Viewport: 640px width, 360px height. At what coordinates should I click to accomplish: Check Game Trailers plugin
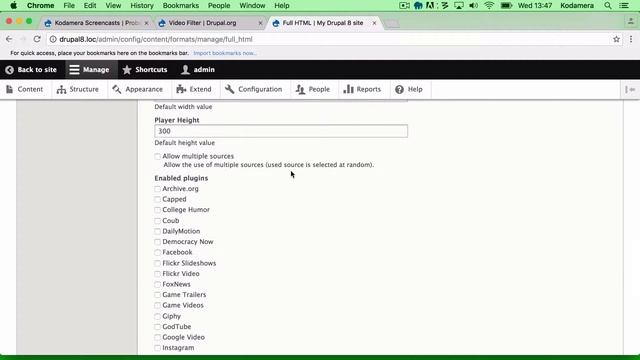point(158,295)
